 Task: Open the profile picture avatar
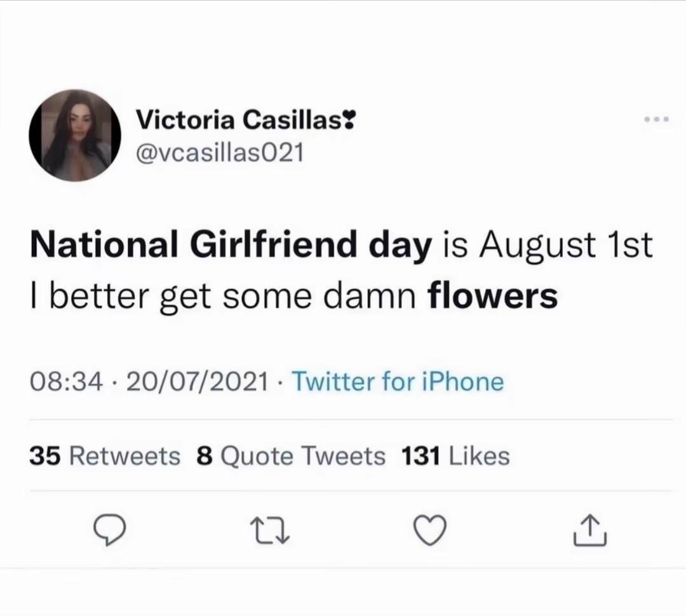point(75,135)
